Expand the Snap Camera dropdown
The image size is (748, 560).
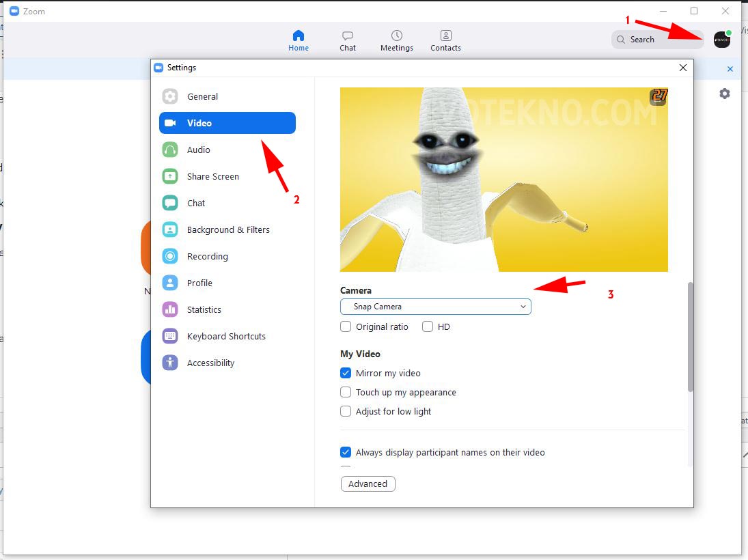pos(435,307)
